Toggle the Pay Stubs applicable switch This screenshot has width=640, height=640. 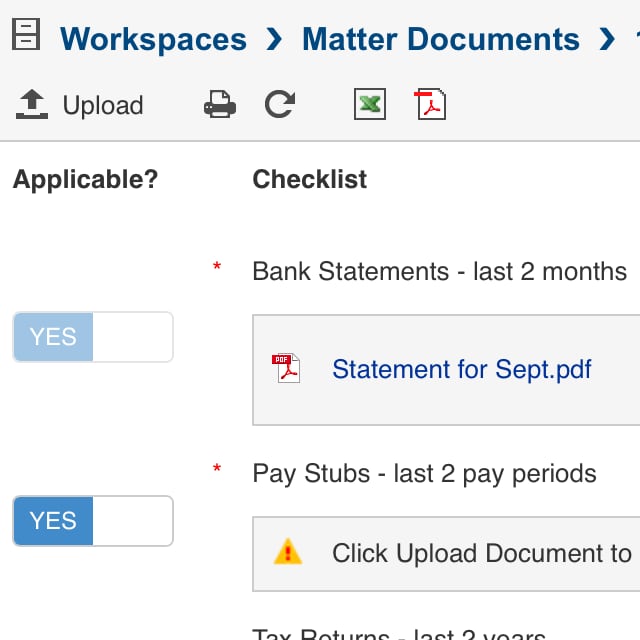point(92,521)
